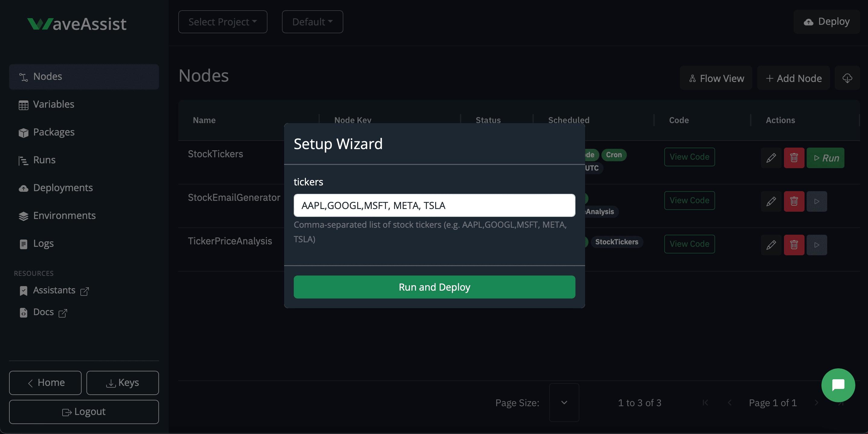868x434 pixels.
Task: View Code for the TickerPriceAnalysis node
Action: click(x=689, y=244)
